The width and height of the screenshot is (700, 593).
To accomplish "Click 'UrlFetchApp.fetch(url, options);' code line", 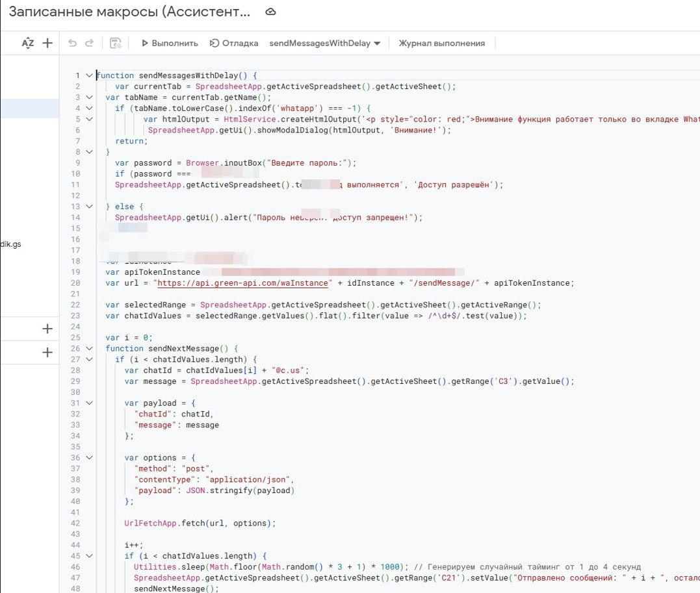I will click(200, 524).
